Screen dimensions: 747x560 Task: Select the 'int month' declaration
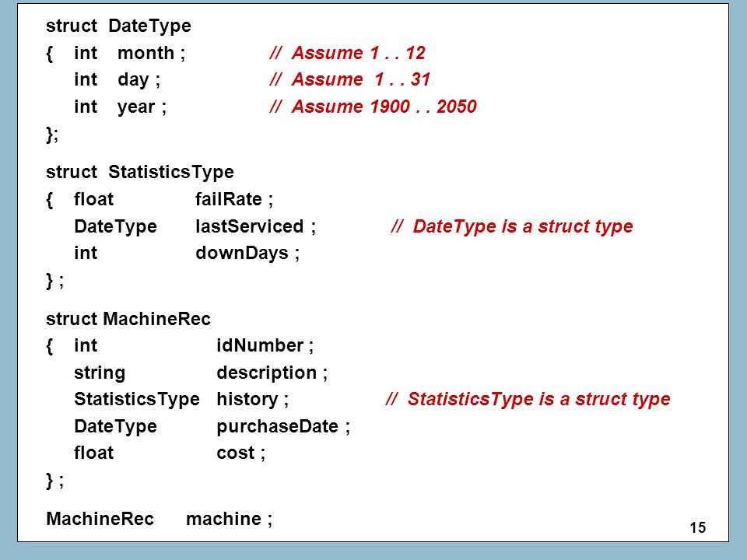[x=130, y=53]
